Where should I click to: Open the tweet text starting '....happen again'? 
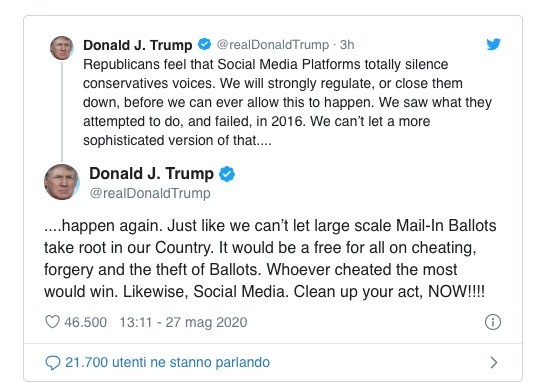(270, 259)
